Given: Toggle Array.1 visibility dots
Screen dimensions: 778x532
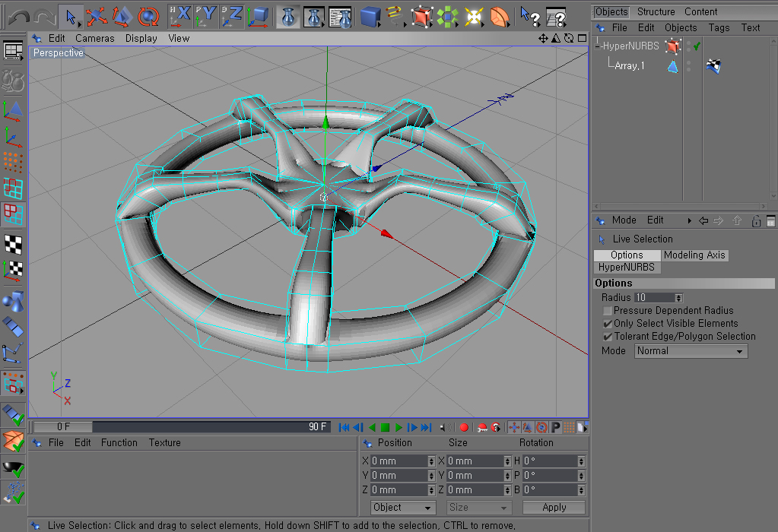Looking at the screenshot, I should 688,66.
